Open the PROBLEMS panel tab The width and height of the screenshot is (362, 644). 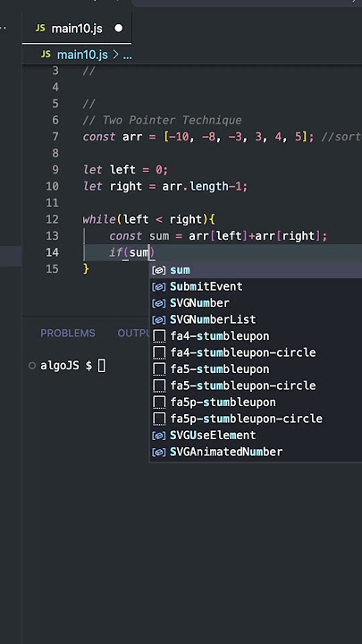point(68,333)
